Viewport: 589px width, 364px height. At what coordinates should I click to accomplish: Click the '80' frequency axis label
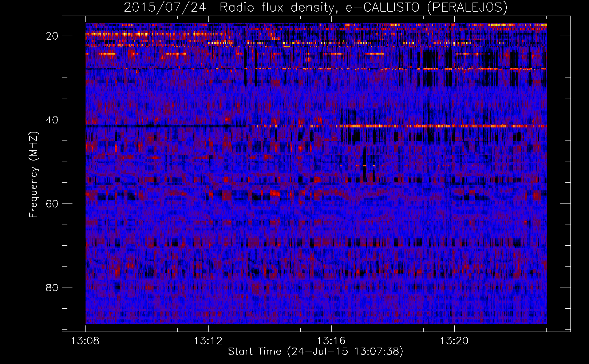52,288
